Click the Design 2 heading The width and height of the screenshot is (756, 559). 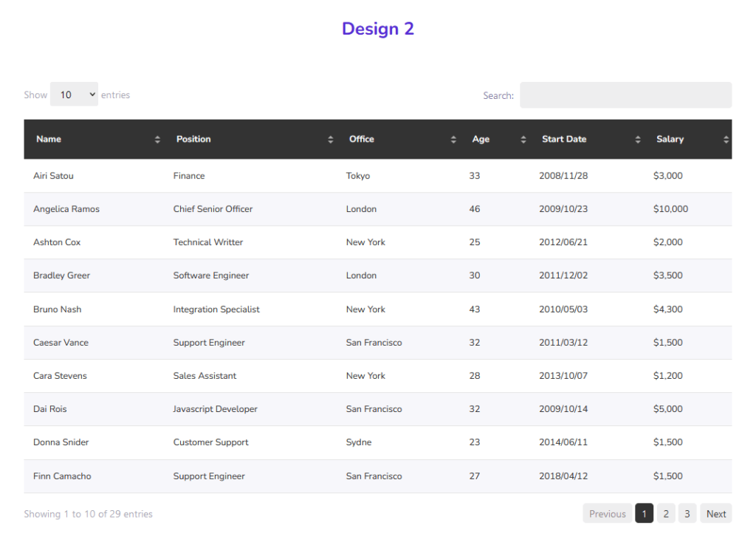pos(378,29)
